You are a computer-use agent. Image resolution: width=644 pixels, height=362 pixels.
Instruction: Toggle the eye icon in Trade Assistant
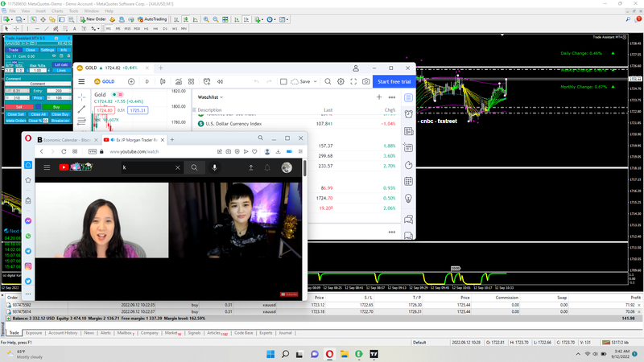point(54,56)
